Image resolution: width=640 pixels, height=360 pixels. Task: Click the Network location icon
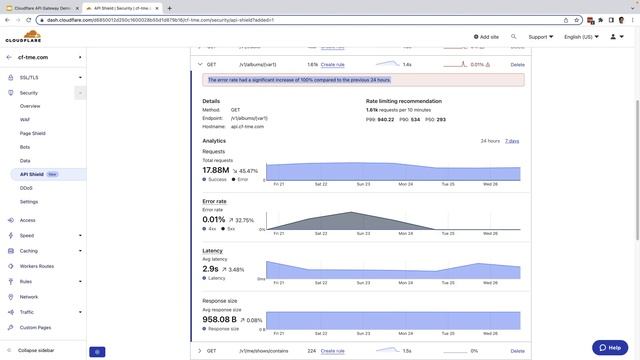coord(11,297)
